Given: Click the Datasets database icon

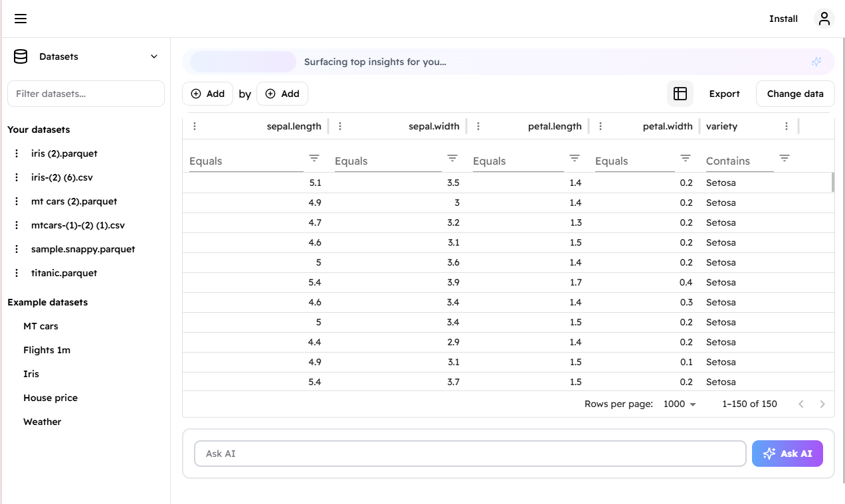Looking at the screenshot, I should [x=21, y=56].
